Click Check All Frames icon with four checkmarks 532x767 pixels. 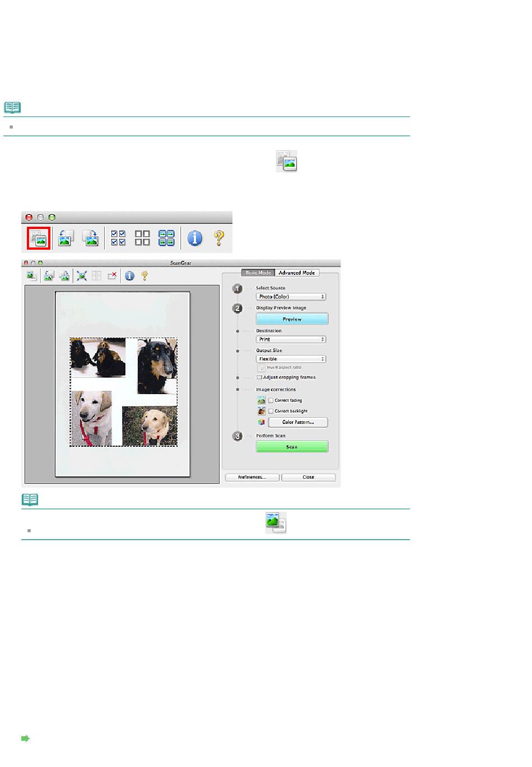click(x=118, y=238)
